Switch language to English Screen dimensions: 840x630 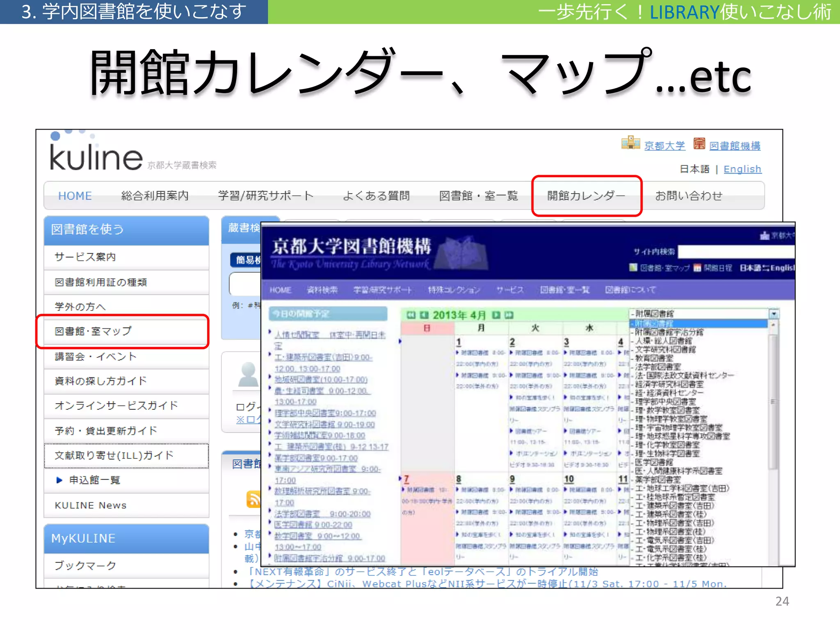pyautogui.click(x=742, y=169)
